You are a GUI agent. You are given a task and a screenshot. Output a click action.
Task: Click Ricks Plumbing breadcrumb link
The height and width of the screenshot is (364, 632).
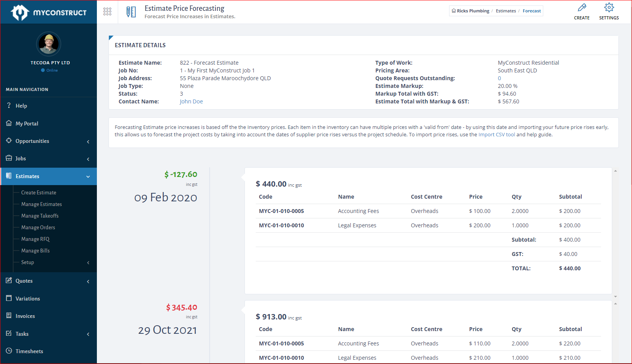[473, 11]
